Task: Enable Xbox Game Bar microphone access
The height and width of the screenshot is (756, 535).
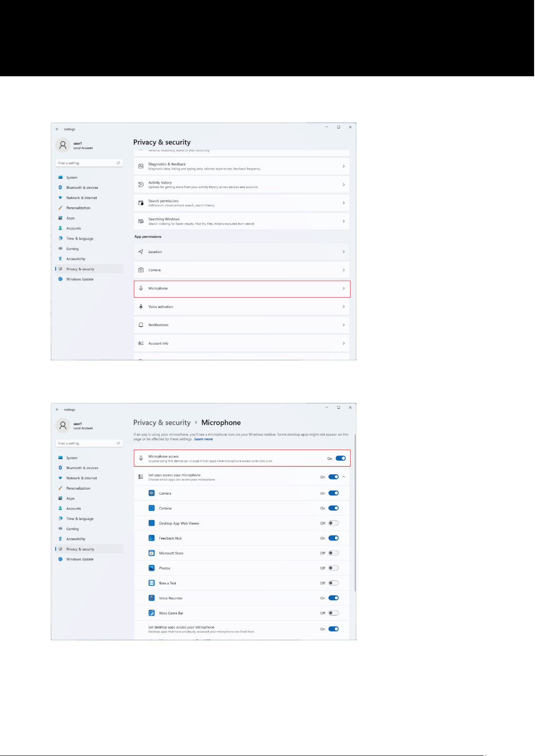Action: coord(333,613)
